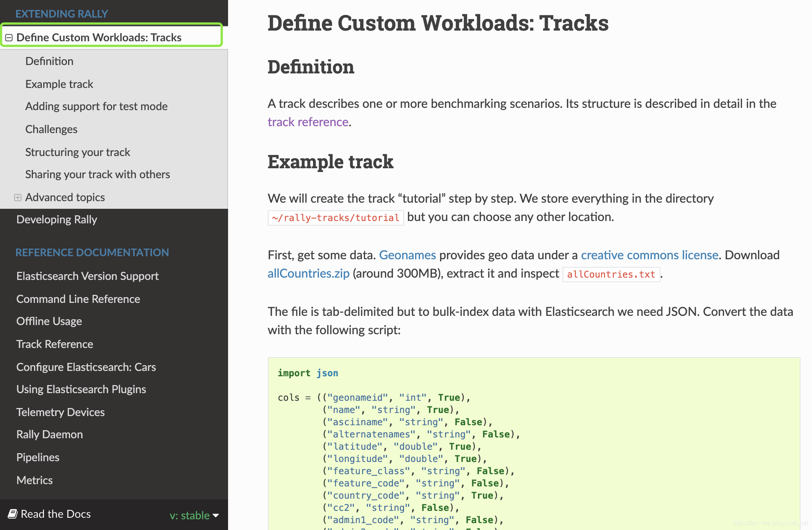This screenshot has height=530, width=812.
Task: Open Elasticsearch Version Support page
Action: click(88, 276)
